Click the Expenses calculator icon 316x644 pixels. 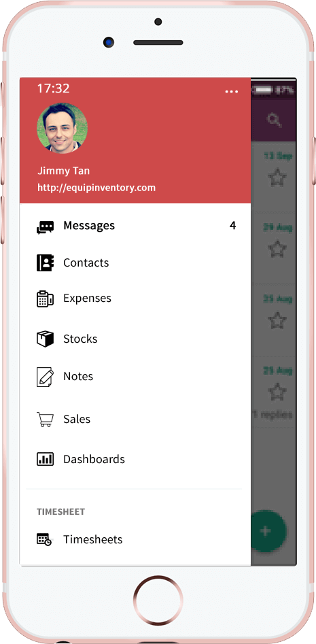tap(45, 299)
